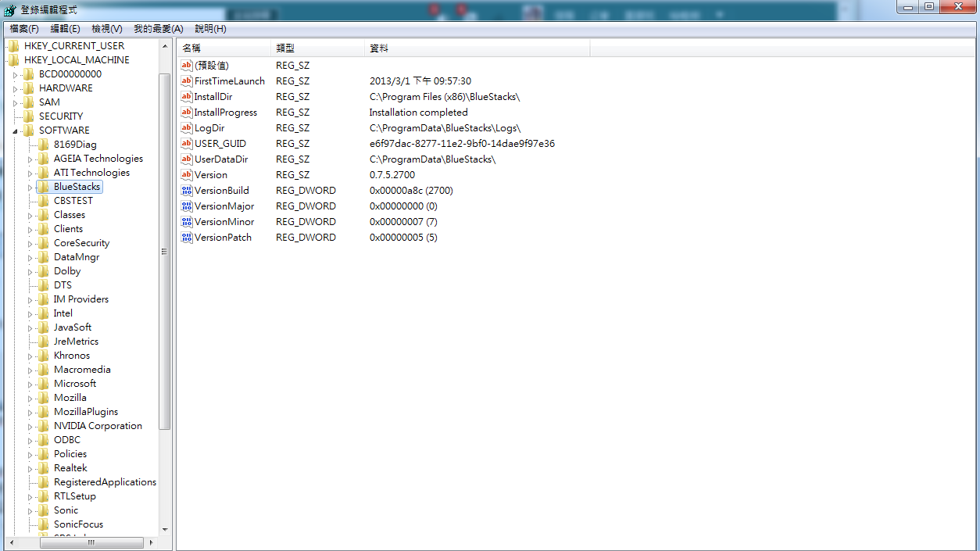Click the 類型 column header
Image resolution: width=980 pixels, height=551 pixels.
pyautogui.click(x=317, y=48)
